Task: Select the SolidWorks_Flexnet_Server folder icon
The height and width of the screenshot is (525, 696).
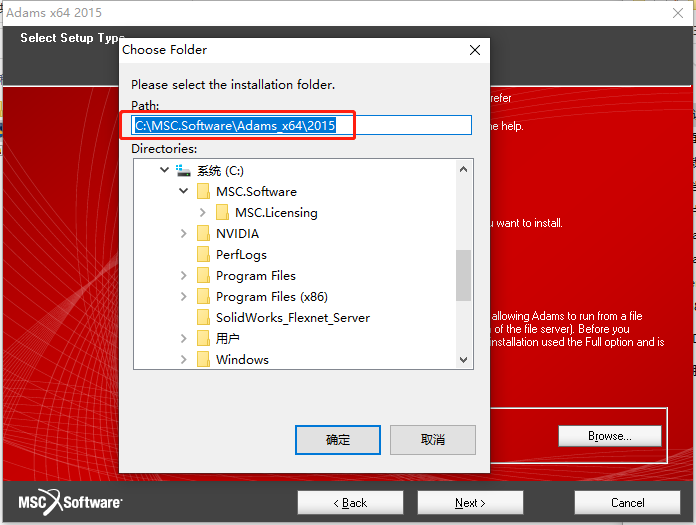Action: (x=203, y=317)
